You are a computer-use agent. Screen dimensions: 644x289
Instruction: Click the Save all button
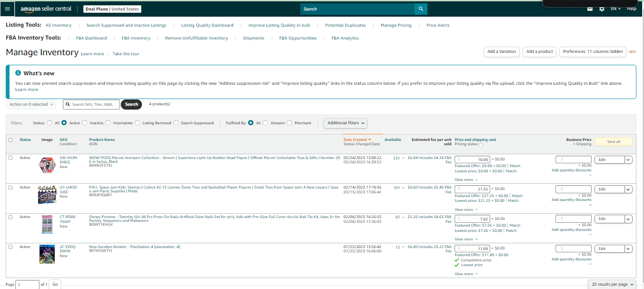[614, 141]
